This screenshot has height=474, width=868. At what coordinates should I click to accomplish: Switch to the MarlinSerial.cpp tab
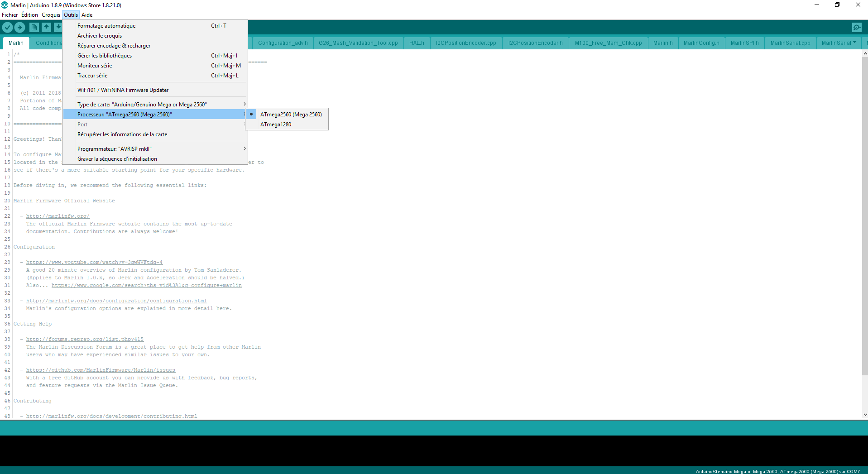click(790, 43)
